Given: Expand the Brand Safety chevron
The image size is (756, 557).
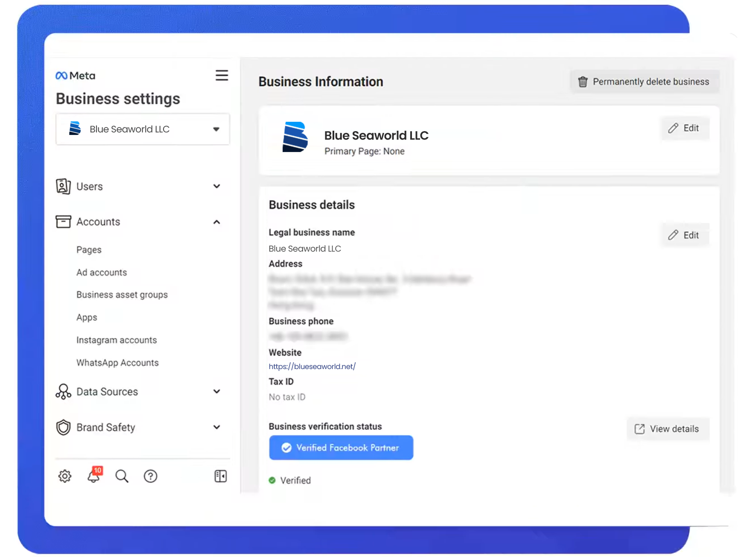Looking at the screenshot, I should (217, 427).
